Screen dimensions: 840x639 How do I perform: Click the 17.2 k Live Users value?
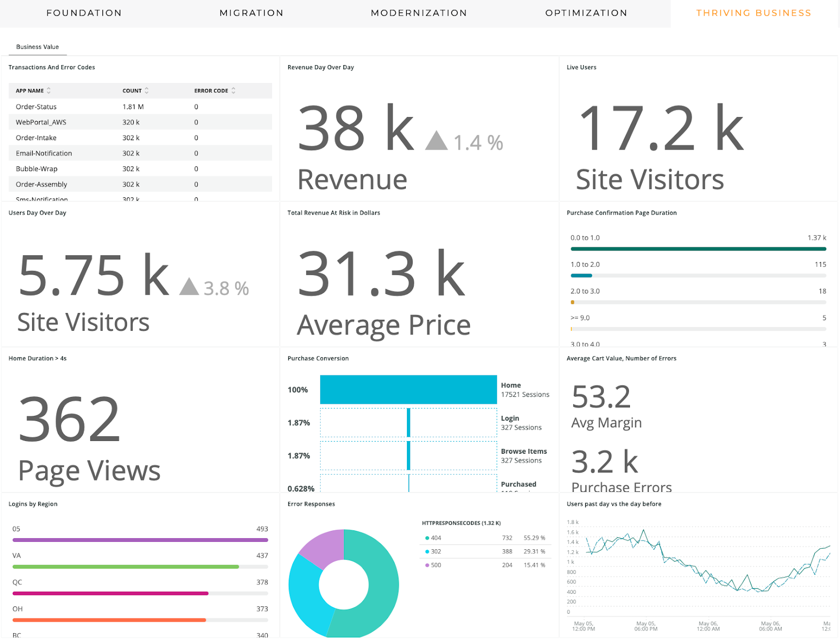tap(660, 128)
